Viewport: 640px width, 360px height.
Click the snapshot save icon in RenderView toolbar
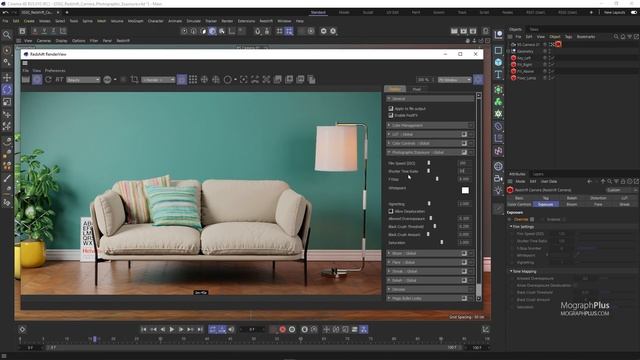pos(278,80)
